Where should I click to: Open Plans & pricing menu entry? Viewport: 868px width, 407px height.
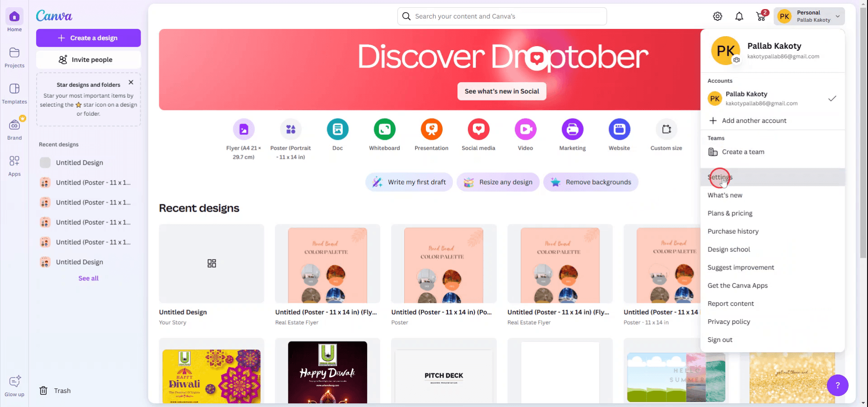772,213
